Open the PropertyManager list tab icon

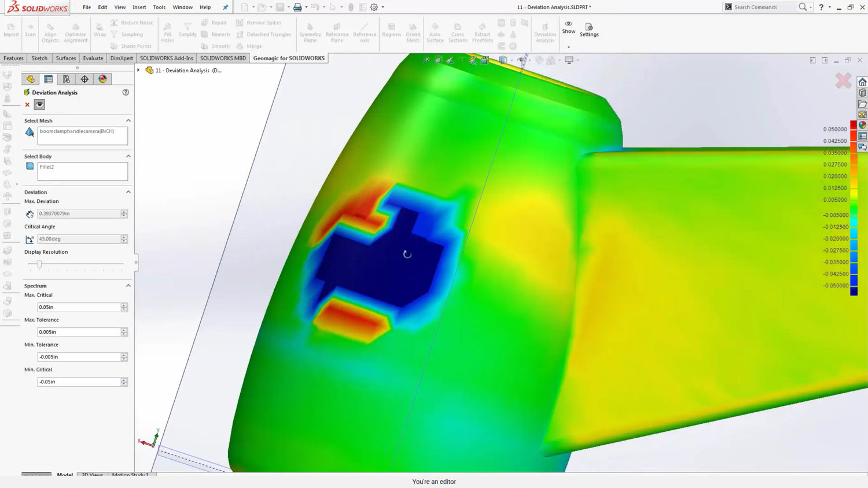click(49, 79)
